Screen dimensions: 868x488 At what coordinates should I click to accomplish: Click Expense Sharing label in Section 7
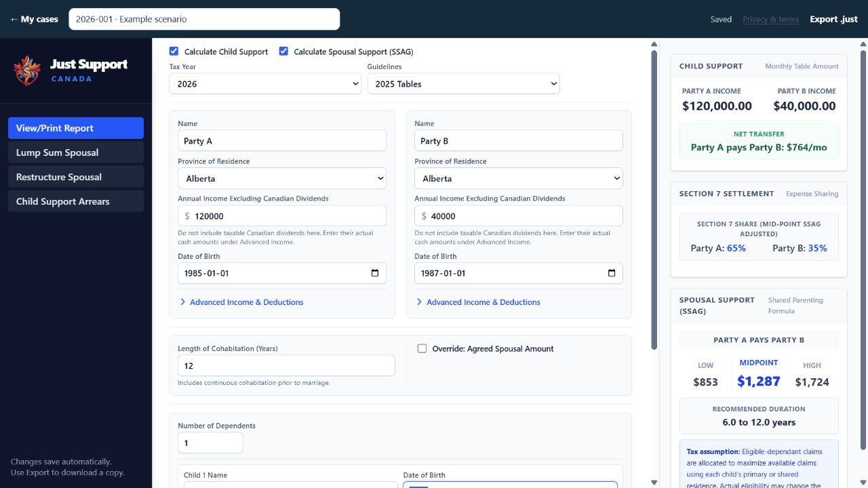(x=812, y=194)
